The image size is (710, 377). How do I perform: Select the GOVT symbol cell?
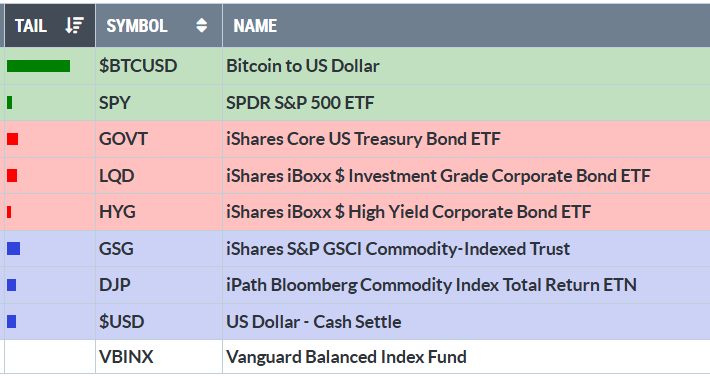(x=159, y=139)
